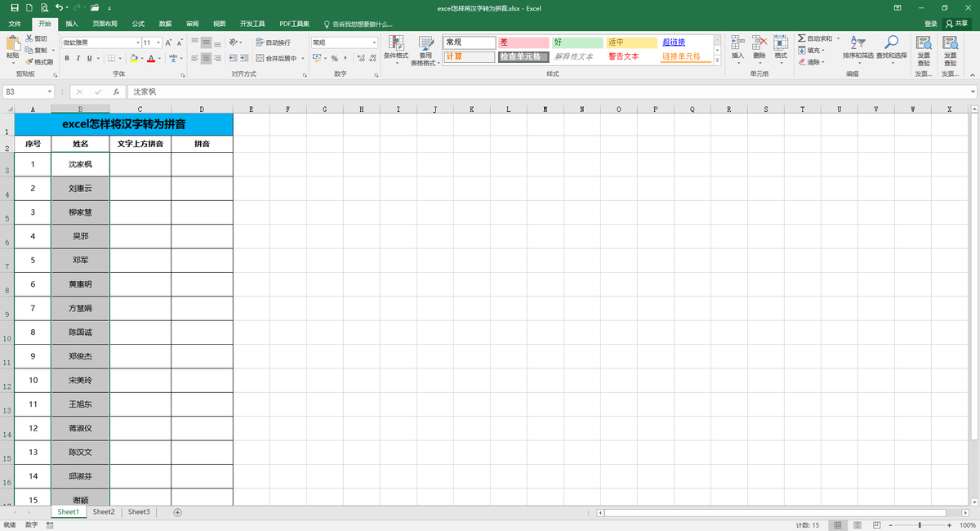Toggle Bold formatting
Screen dimensions: 980x531
(67, 58)
